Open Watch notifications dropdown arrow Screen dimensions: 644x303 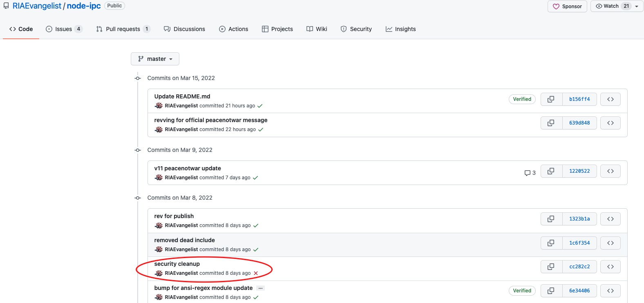637,6
